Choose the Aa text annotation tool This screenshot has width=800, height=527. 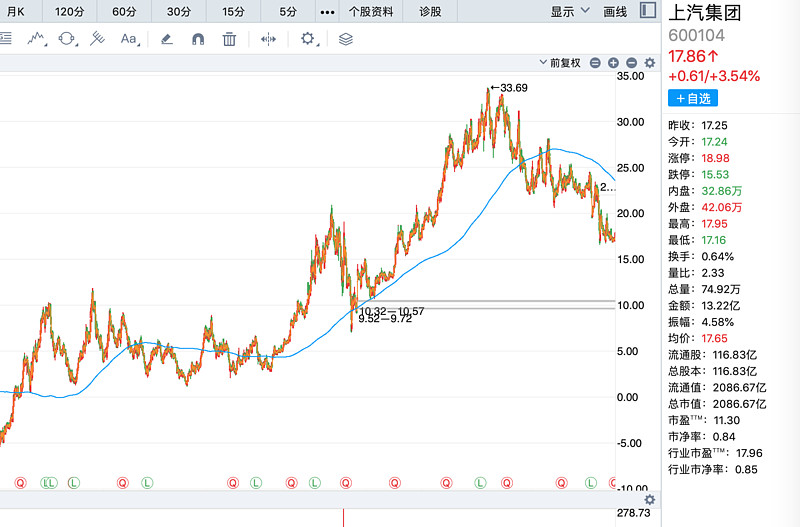click(128, 39)
